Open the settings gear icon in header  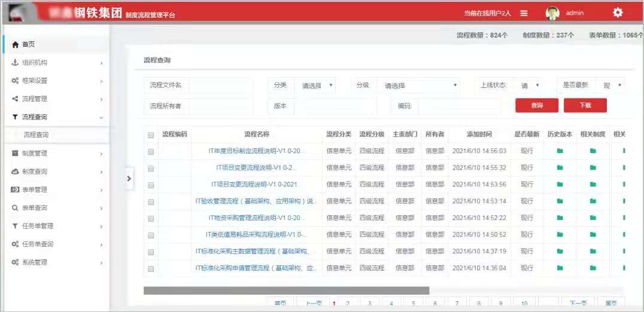tap(618, 13)
